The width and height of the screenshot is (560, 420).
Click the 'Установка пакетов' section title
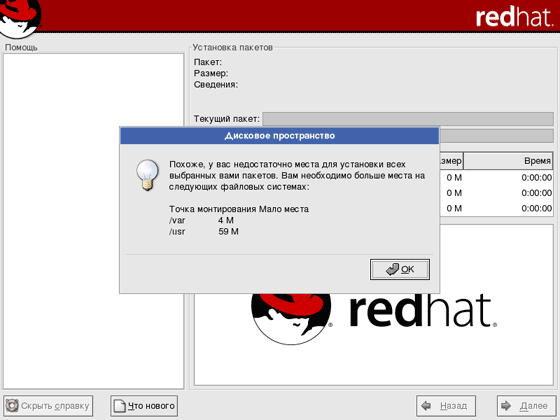tap(232, 48)
